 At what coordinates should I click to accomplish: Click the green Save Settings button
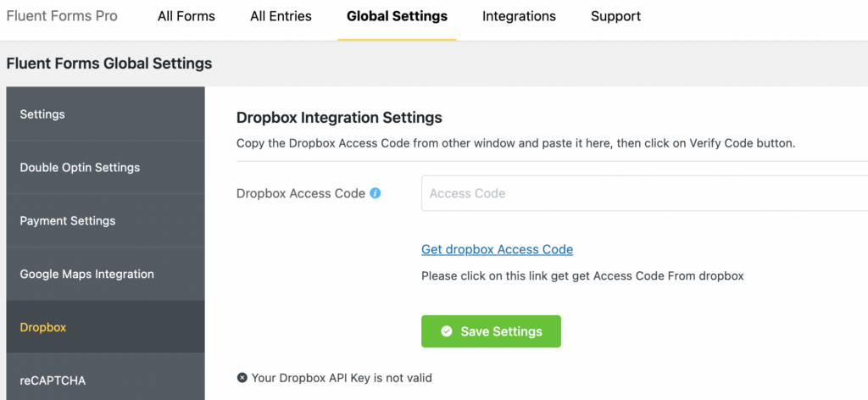click(x=491, y=331)
